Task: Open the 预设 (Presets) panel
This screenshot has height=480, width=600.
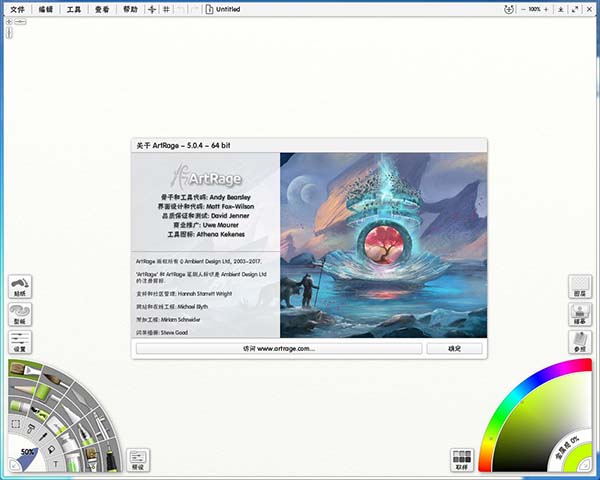Action: click(139, 459)
